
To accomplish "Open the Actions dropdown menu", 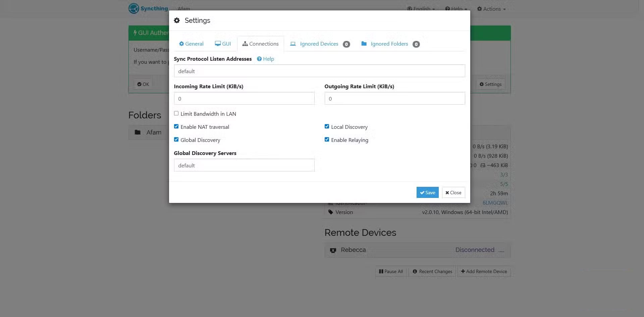I will (x=491, y=9).
